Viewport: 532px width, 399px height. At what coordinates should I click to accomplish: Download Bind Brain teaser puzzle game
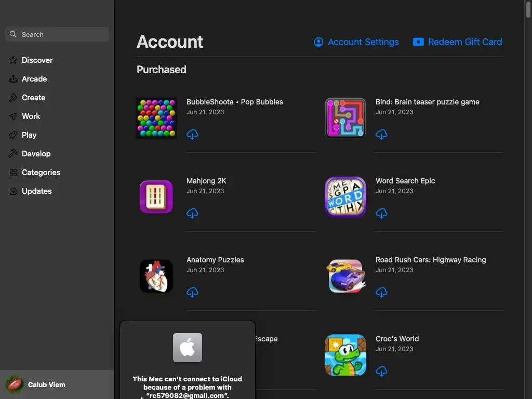click(x=381, y=134)
